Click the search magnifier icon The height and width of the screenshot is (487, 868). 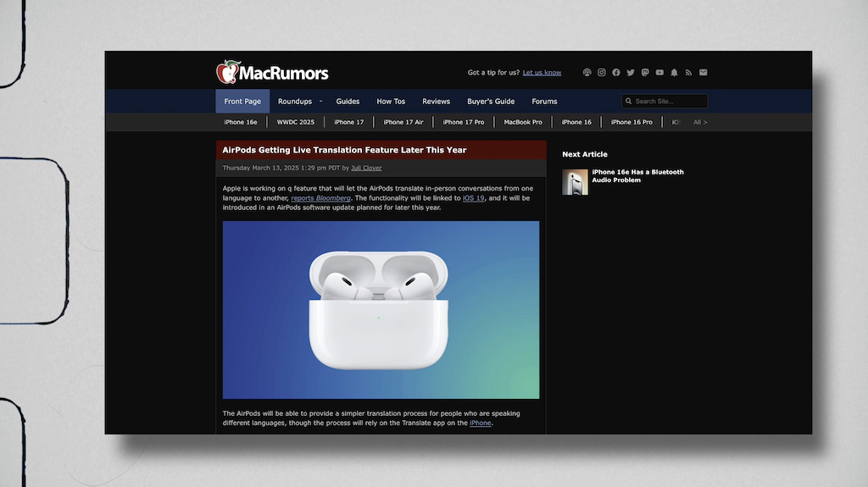tap(628, 102)
